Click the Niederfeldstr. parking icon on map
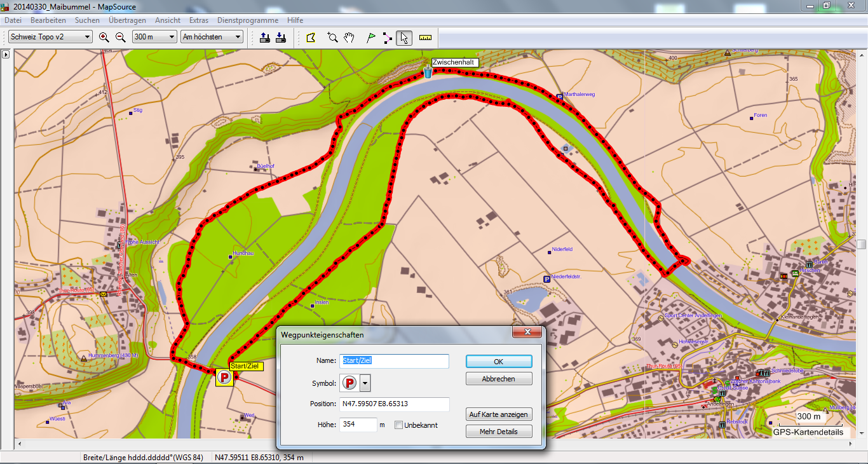Image resolution: width=868 pixels, height=464 pixels. tap(546, 279)
